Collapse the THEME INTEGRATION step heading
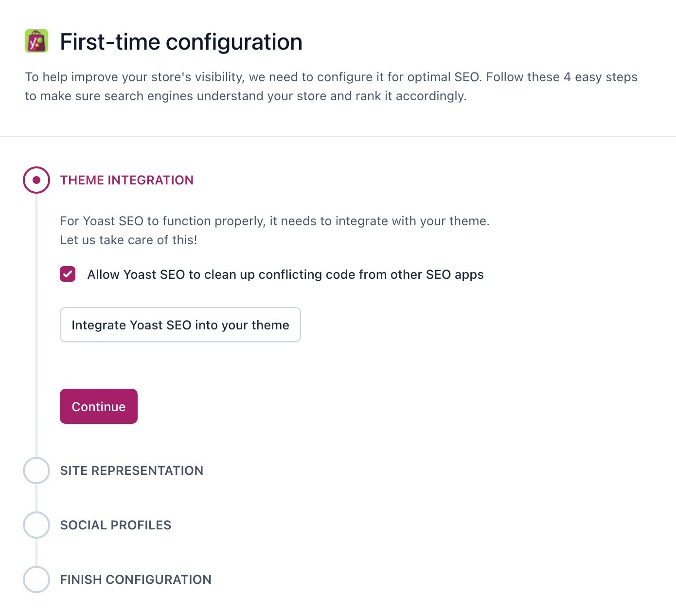The height and width of the screenshot is (616, 676). click(126, 181)
